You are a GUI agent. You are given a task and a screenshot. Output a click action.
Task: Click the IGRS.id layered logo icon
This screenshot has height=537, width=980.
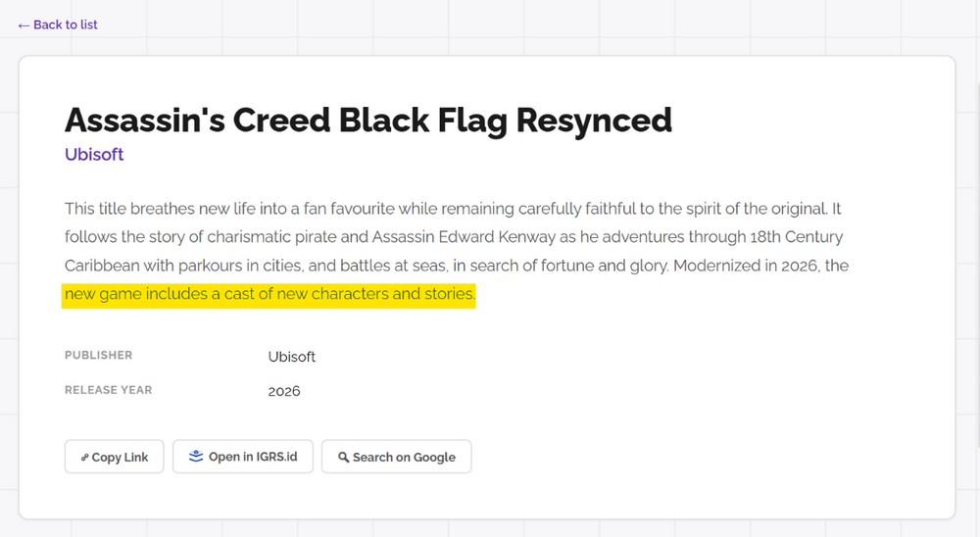[x=196, y=456]
